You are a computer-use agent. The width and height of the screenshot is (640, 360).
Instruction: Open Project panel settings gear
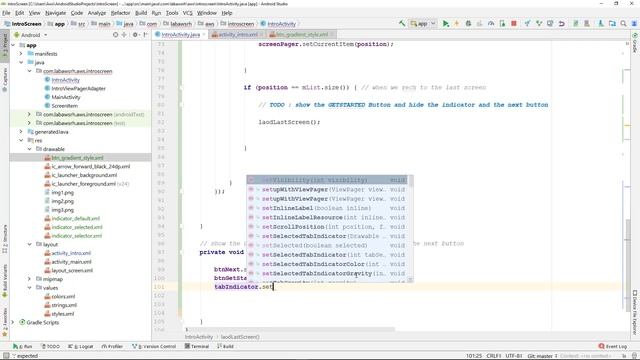[x=135, y=35]
